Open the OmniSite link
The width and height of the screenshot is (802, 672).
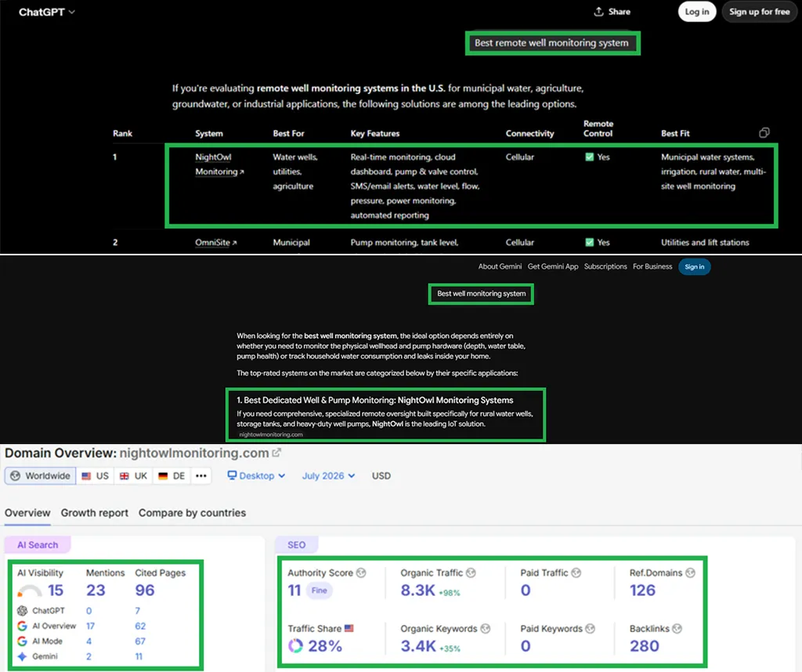pos(216,243)
